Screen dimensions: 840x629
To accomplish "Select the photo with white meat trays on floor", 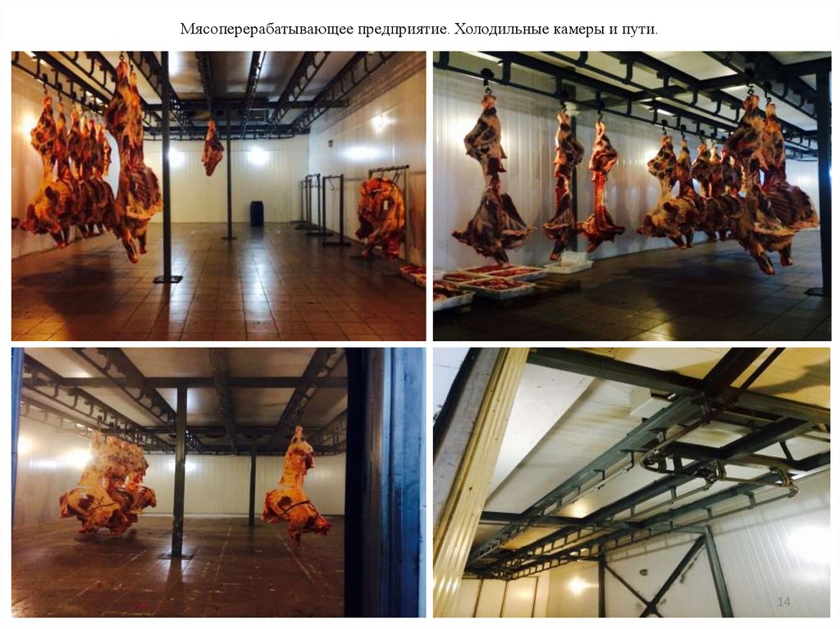I will [x=632, y=196].
